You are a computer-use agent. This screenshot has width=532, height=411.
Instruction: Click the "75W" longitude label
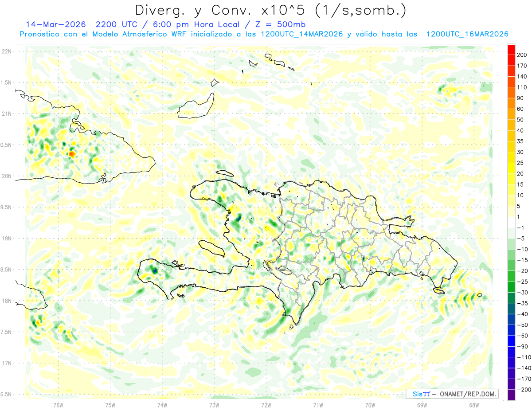click(x=110, y=405)
